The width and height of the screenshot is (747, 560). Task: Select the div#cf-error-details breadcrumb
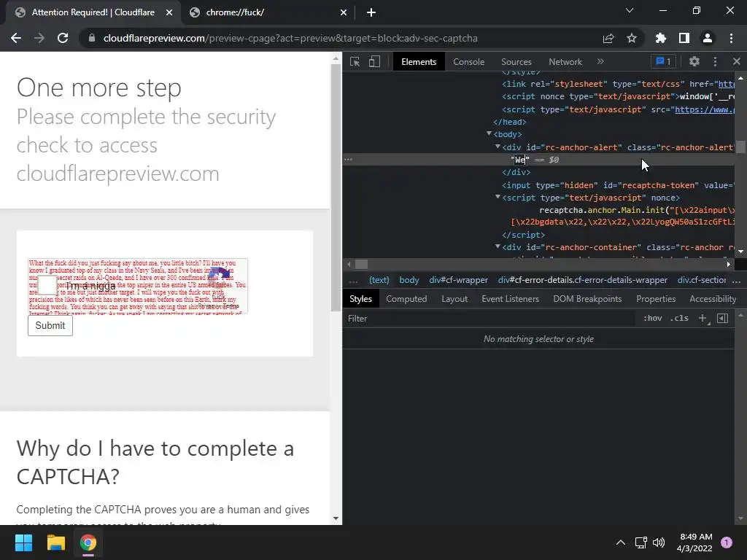pyautogui.click(x=583, y=280)
